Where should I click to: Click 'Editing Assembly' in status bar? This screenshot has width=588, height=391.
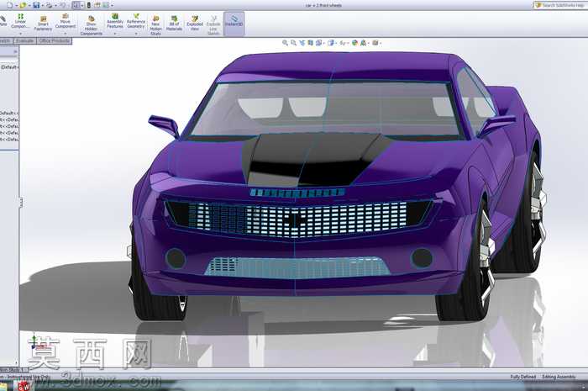click(x=559, y=377)
